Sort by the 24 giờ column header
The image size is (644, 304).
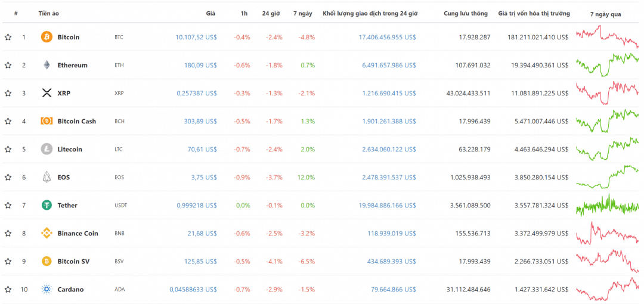click(x=271, y=13)
